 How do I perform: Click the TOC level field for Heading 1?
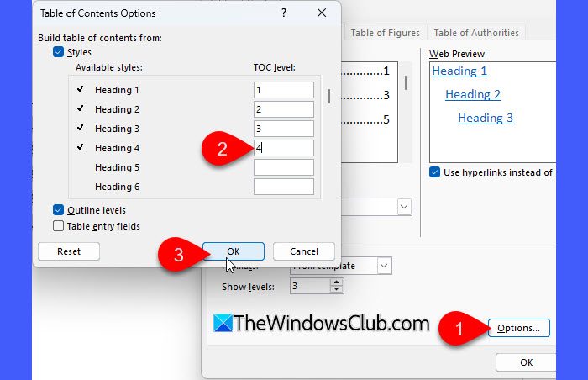283,90
